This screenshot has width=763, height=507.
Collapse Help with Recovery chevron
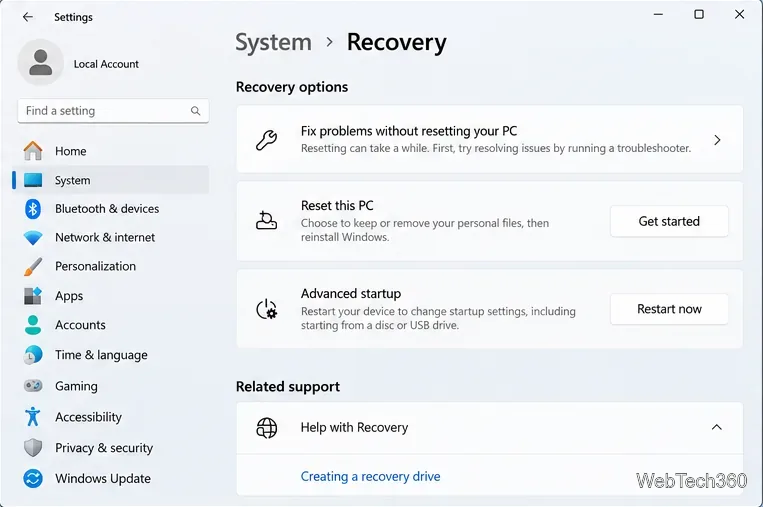pyautogui.click(x=717, y=427)
